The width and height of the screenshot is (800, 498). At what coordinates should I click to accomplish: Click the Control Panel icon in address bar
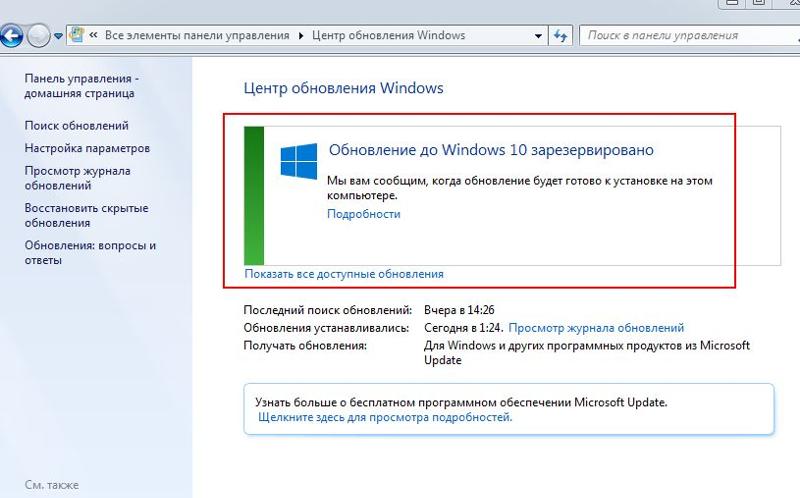(x=77, y=35)
